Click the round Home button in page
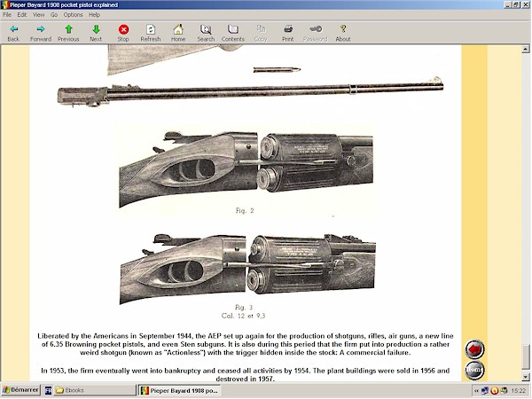532x399 pixels. [x=474, y=370]
